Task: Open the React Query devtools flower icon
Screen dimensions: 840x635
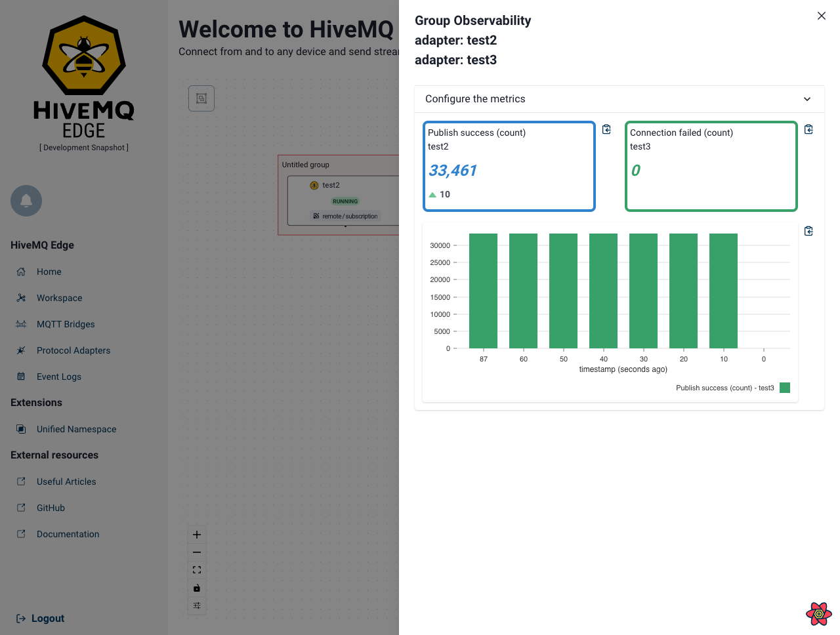Action: point(819,614)
